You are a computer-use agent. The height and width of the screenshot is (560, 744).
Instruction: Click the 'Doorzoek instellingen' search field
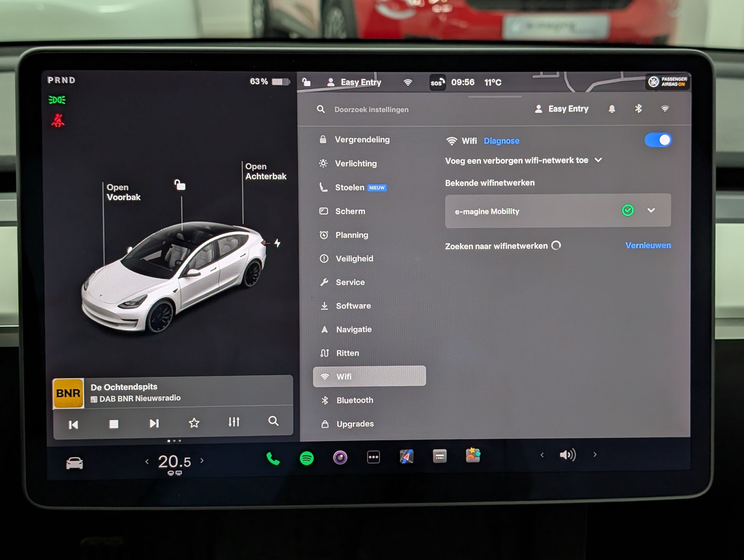[371, 110]
